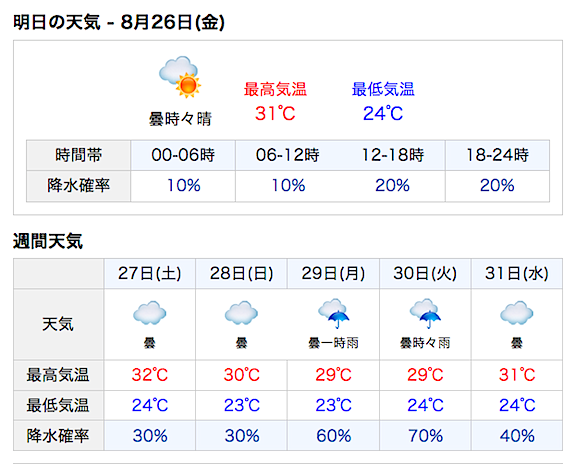Image resolution: width=576 pixels, height=464 pixels.
Task: Click the 70% precipitation value for 30日
Action: point(425,436)
